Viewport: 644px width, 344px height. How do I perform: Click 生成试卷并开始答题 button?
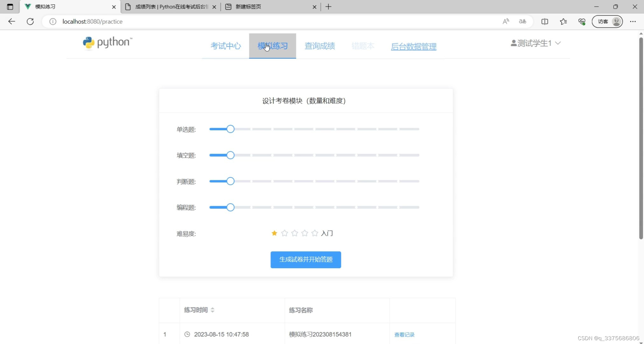(305, 260)
